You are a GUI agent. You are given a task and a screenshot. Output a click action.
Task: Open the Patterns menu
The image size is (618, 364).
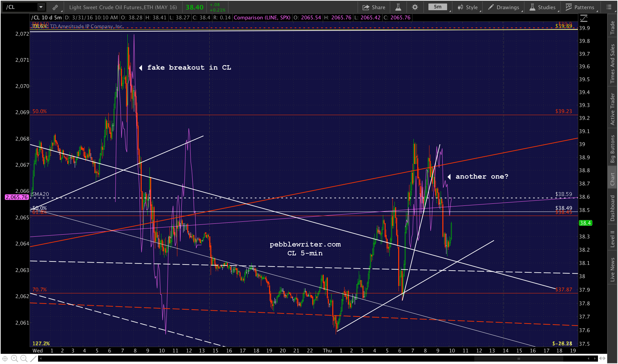pyautogui.click(x=580, y=7)
